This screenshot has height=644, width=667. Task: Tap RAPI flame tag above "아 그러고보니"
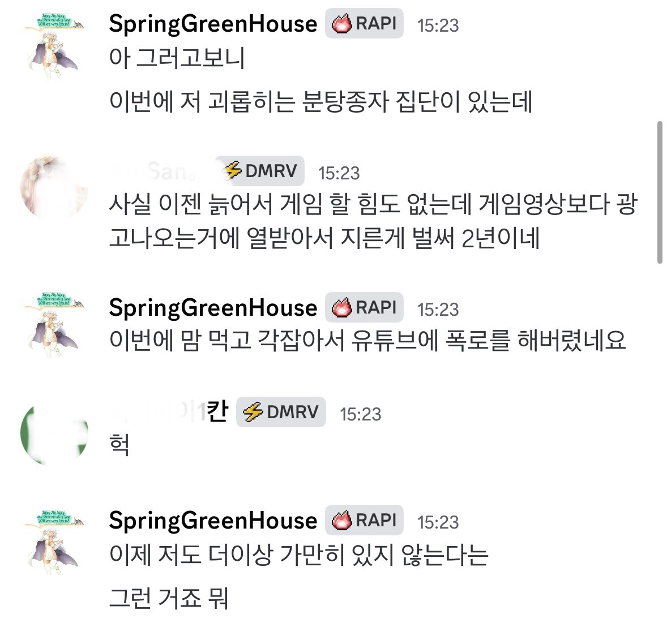[364, 24]
